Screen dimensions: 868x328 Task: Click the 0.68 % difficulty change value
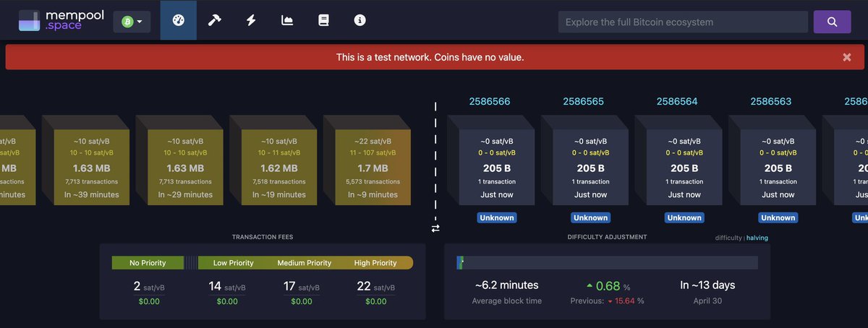tap(608, 285)
